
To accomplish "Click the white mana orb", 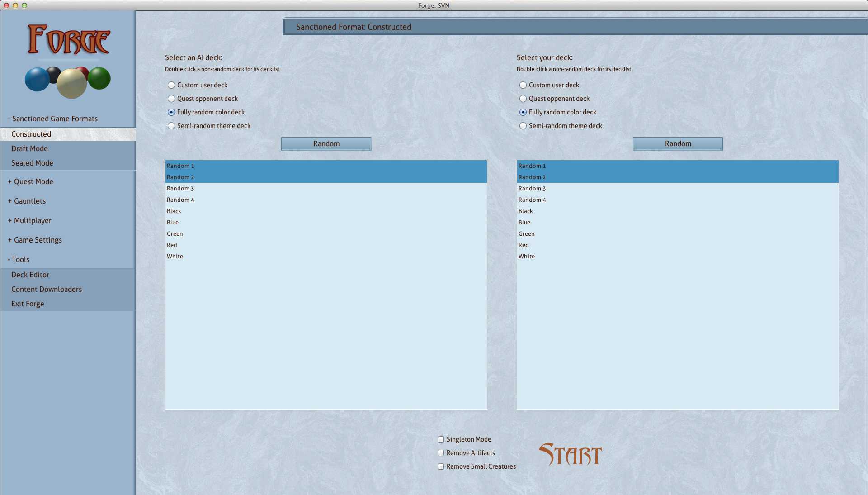I will tap(71, 83).
